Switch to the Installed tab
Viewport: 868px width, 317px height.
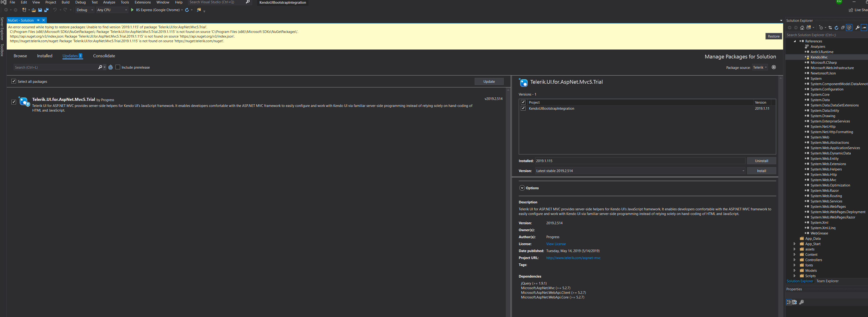(45, 56)
